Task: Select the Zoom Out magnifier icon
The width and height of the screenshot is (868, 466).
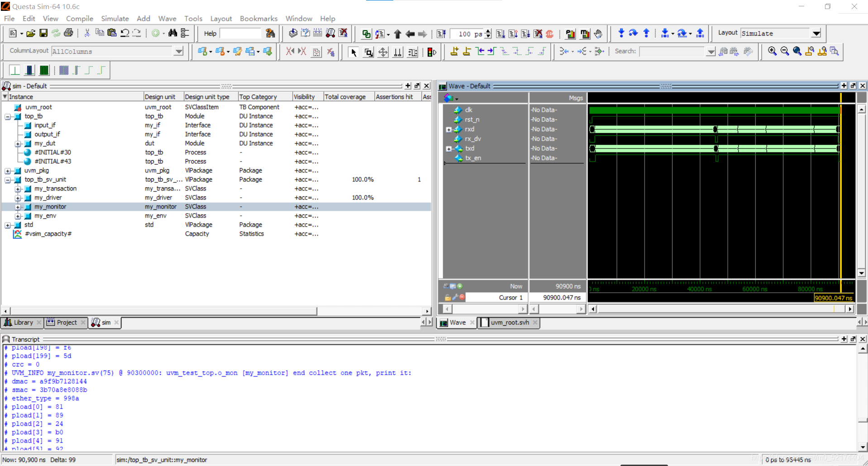Action: click(785, 51)
